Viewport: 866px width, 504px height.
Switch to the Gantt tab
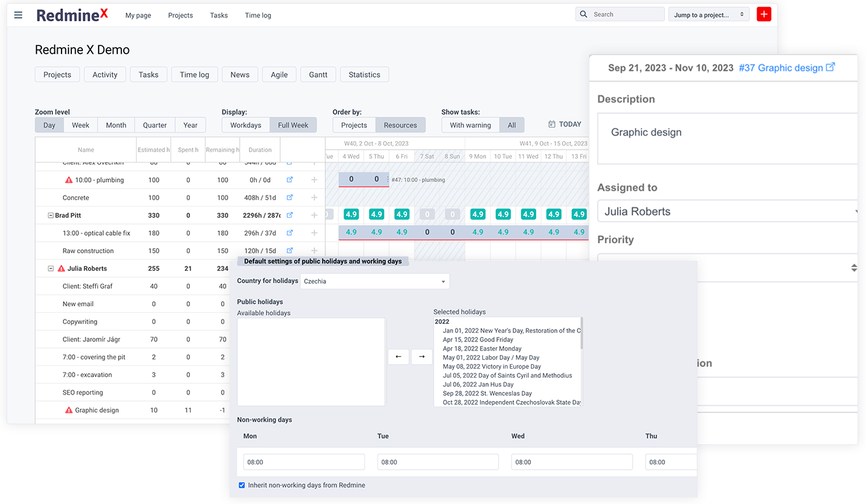pyautogui.click(x=318, y=74)
